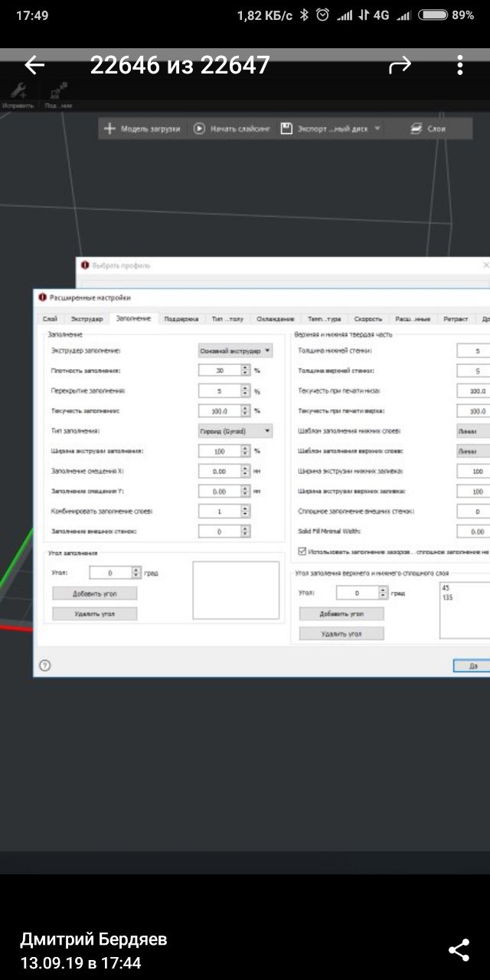490x980 pixels.
Task: Select the Заполнение tab
Action: coord(133,318)
